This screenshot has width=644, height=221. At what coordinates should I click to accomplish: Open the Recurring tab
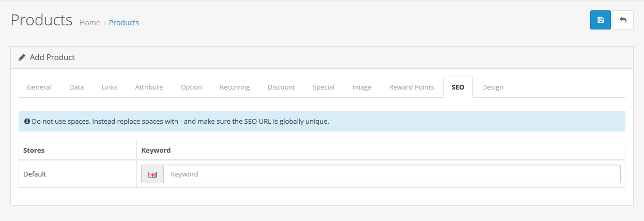click(x=235, y=87)
